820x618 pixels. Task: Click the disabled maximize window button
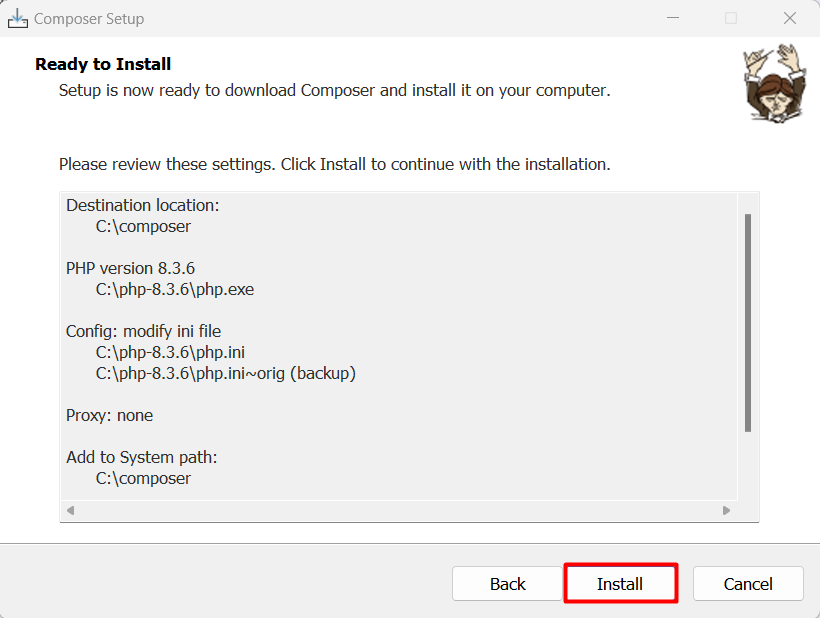(x=731, y=18)
